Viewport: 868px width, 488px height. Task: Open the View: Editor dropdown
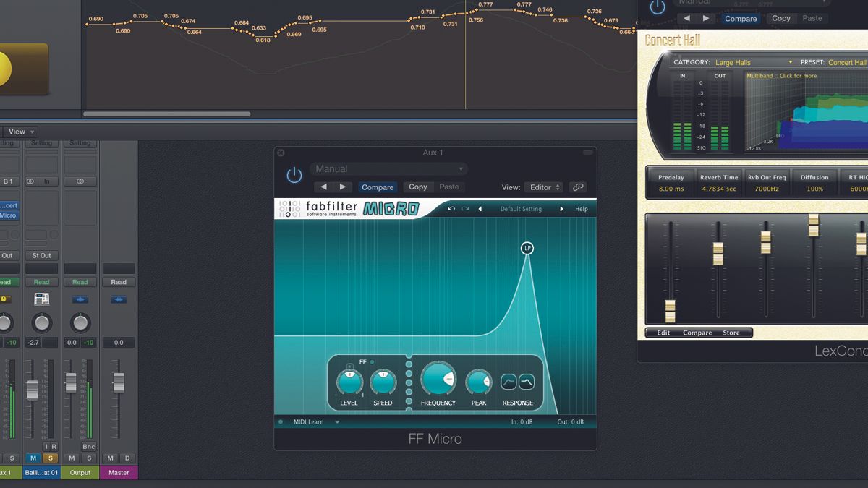544,187
